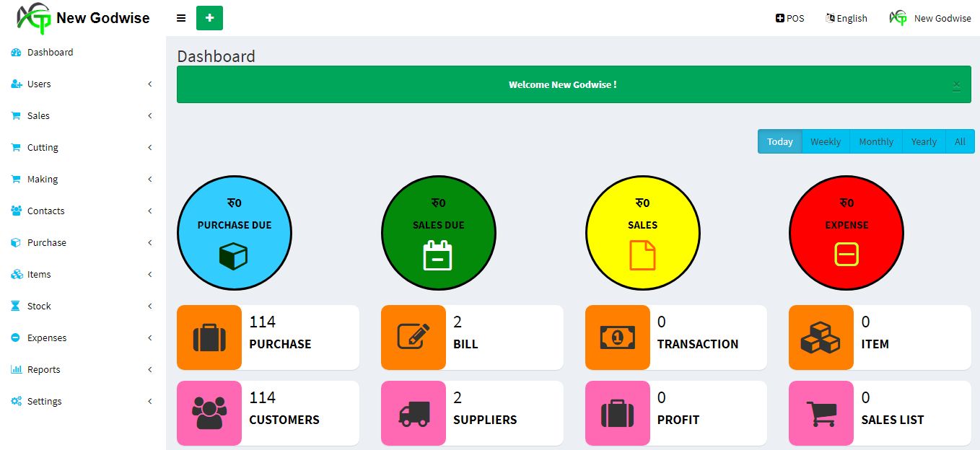980x450 pixels.
Task: Switch to Weekly filter
Action: point(825,141)
